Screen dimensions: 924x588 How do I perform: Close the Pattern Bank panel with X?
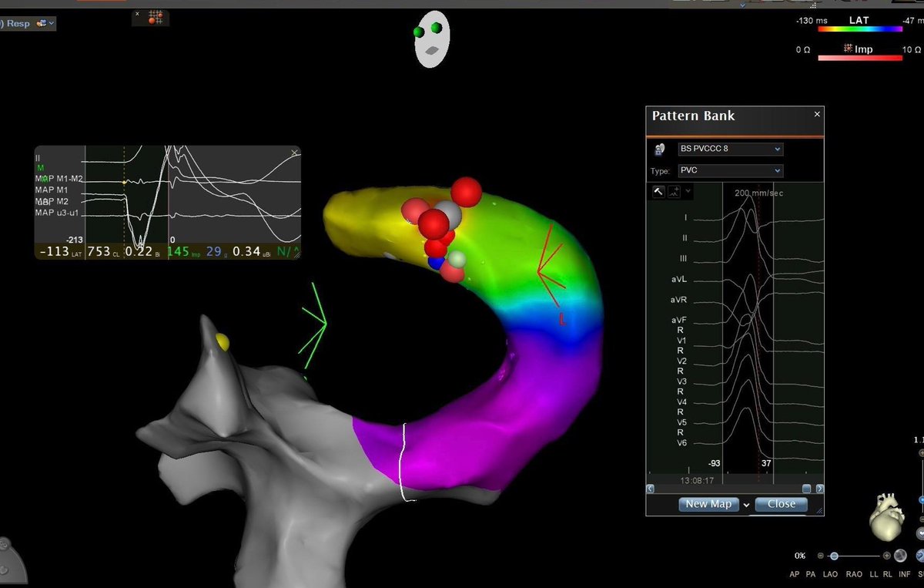coord(817,114)
